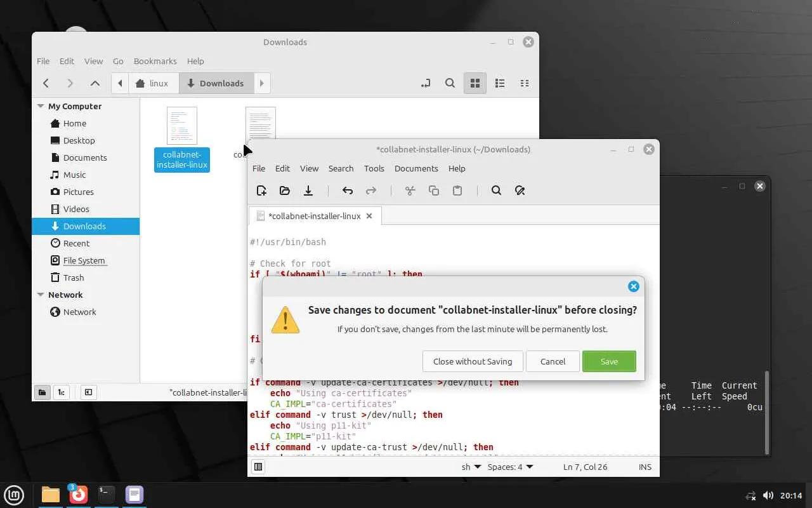Open the Documents menu in the text editor
Image resolution: width=812 pixels, height=508 pixels.
click(416, 168)
